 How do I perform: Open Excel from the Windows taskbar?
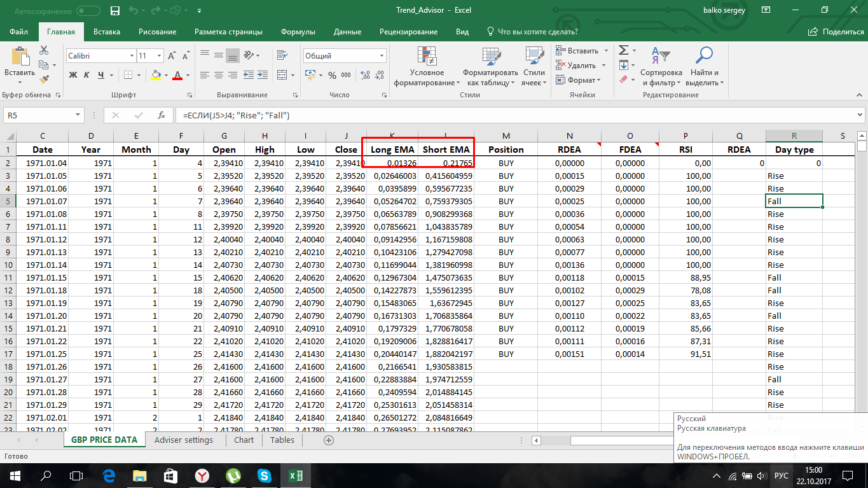point(294,475)
